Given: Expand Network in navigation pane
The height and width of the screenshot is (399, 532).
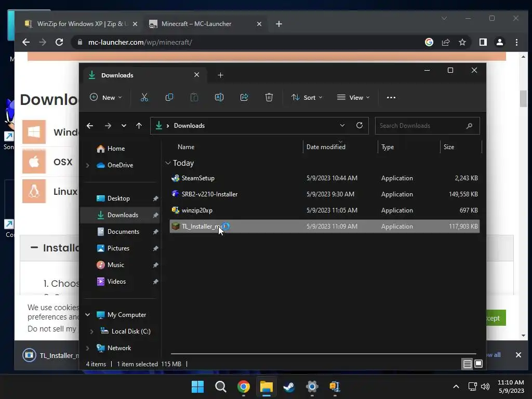Looking at the screenshot, I should pyautogui.click(x=87, y=348).
